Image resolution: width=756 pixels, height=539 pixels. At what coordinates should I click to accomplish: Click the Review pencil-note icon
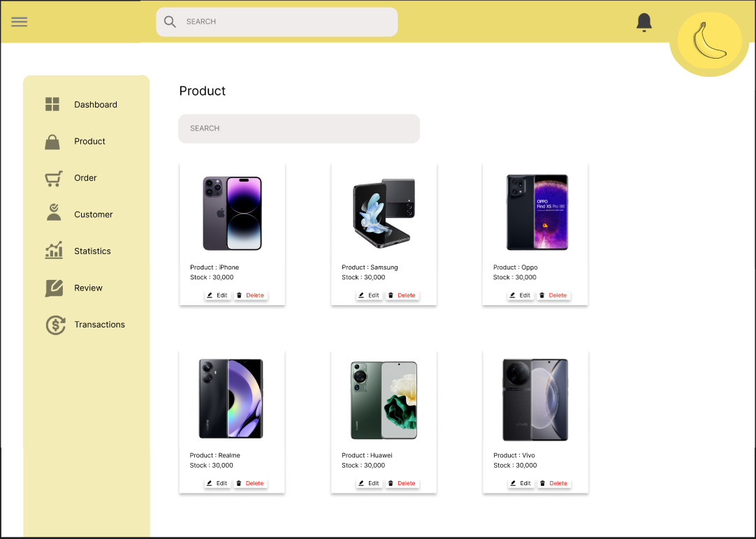tap(52, 288)
